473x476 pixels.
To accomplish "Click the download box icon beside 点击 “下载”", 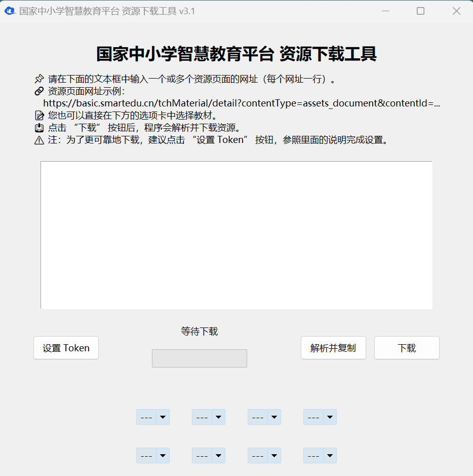I will click(39, 128).
